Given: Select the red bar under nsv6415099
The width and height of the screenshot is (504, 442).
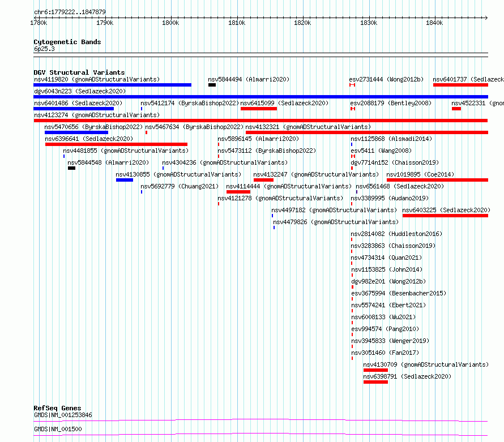Looking at the screenshot, I should coord(259,109).
